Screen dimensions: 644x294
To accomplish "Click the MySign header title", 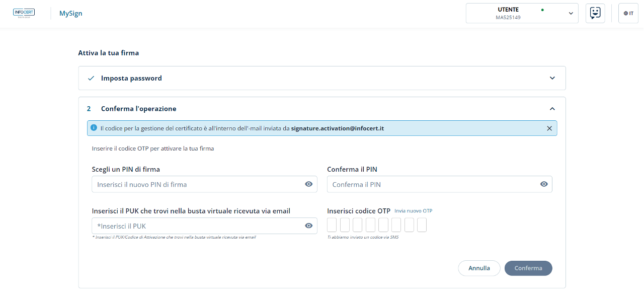I will (71, 14).
